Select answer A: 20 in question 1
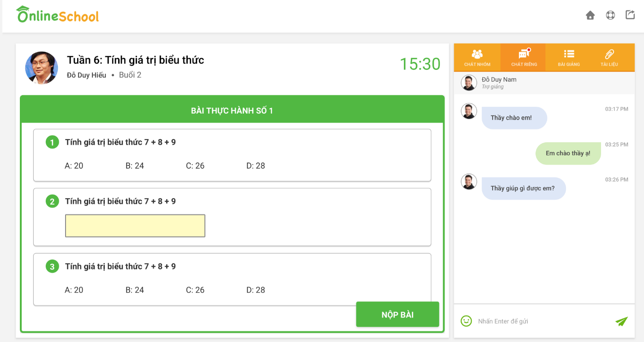644x342 pixels. 74,166
